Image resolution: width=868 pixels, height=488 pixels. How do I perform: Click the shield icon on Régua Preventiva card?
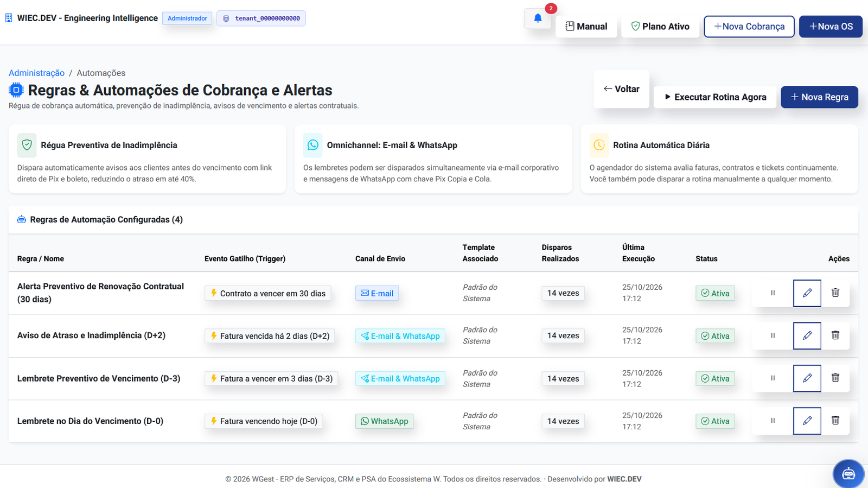[27, 145]
